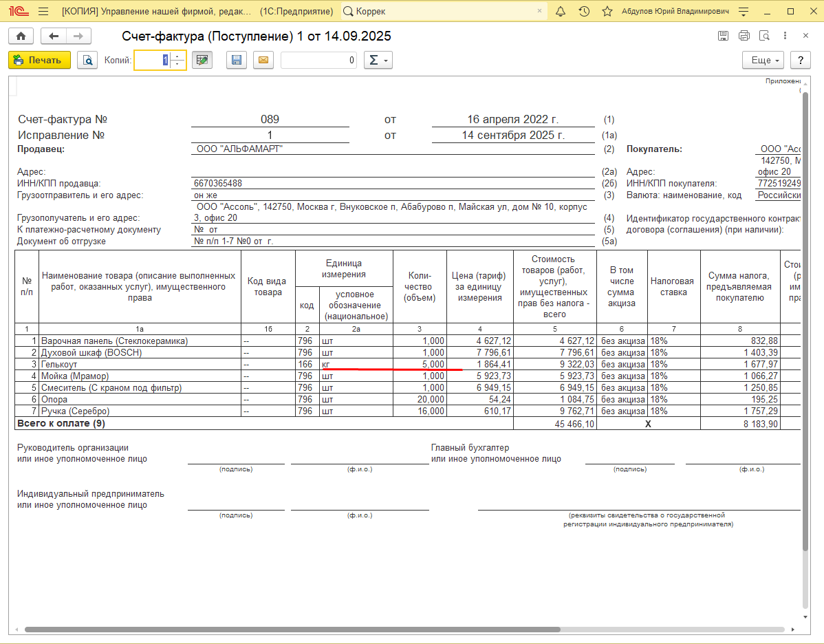Click the printer icon in the header

(x=744, y=36)
